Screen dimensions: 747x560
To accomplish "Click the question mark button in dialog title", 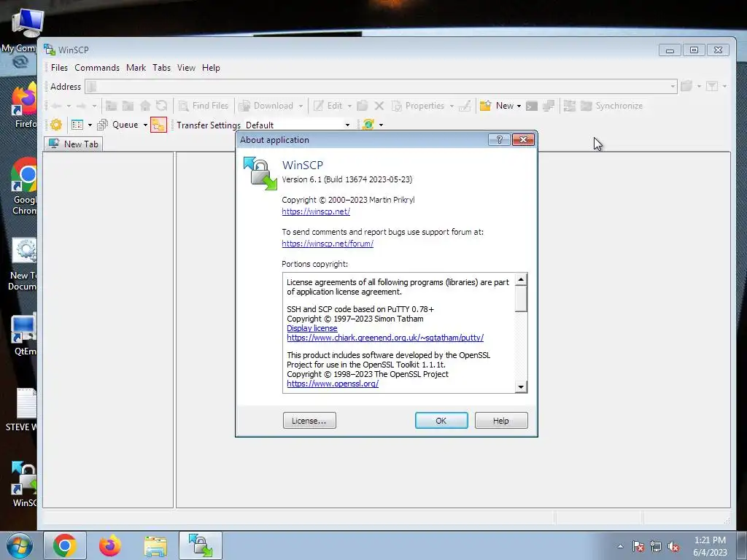I will (x=499, y=139).
